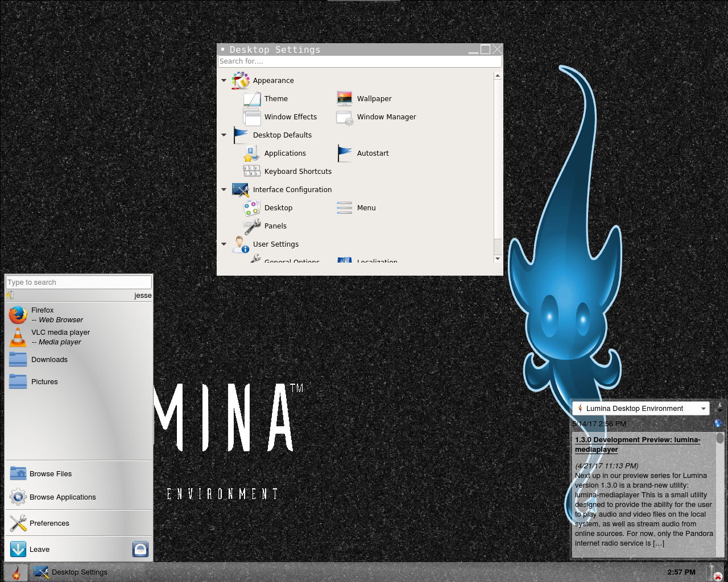Click the Type to search field
The height and width of the screenshot is (582, 728).
78,282
